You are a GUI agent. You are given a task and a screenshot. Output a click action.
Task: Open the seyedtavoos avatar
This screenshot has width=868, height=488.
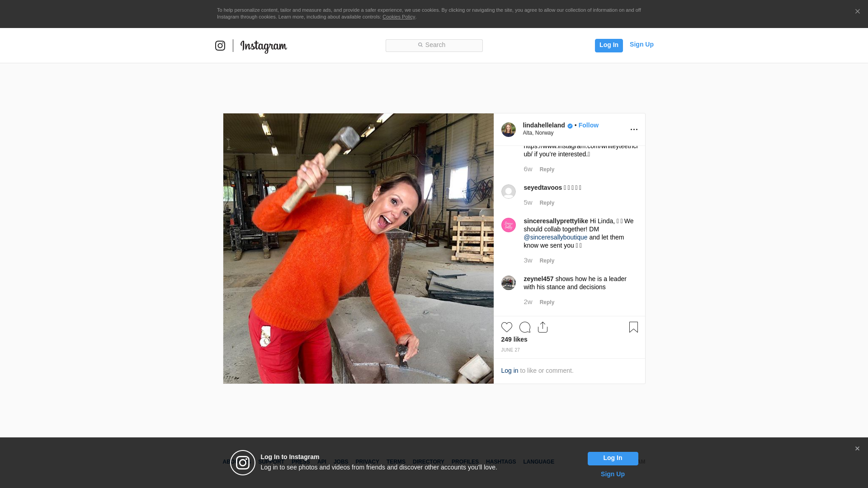(509, 192)
